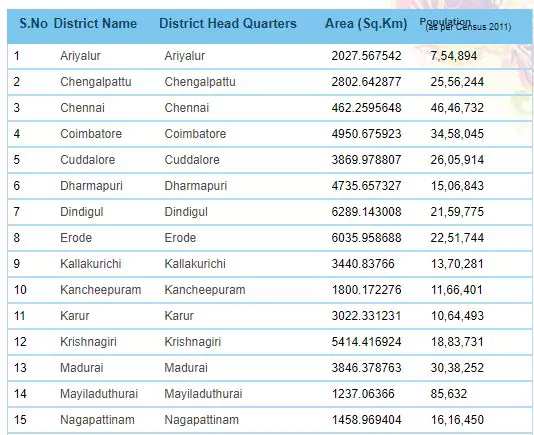The width and height of the screenshot is (534, 435).
Task: Click Erode population 22,51,744
Action: tap(457, 238)
